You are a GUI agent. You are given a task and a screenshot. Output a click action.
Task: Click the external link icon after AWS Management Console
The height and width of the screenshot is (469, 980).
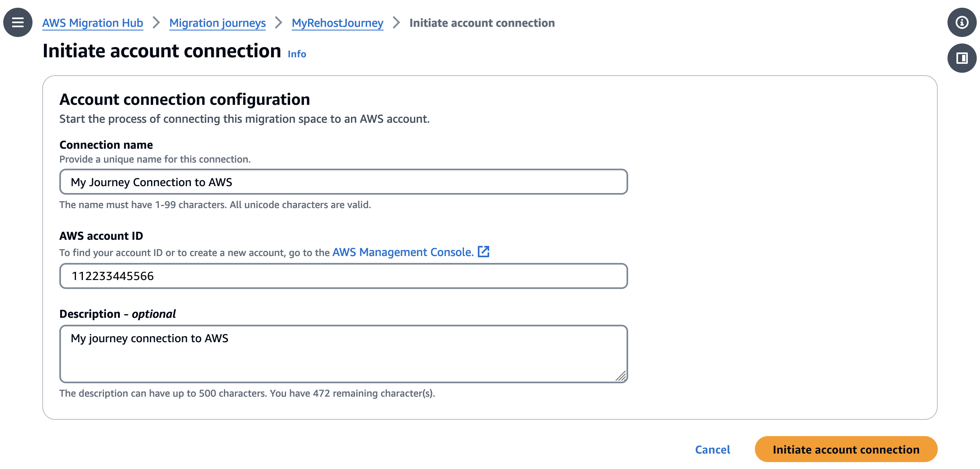(x=484, y=252)
